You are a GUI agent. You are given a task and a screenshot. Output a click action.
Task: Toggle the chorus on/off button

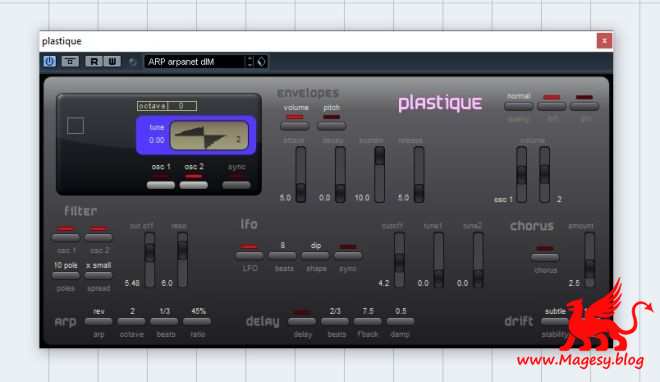[x=545, y=257]
